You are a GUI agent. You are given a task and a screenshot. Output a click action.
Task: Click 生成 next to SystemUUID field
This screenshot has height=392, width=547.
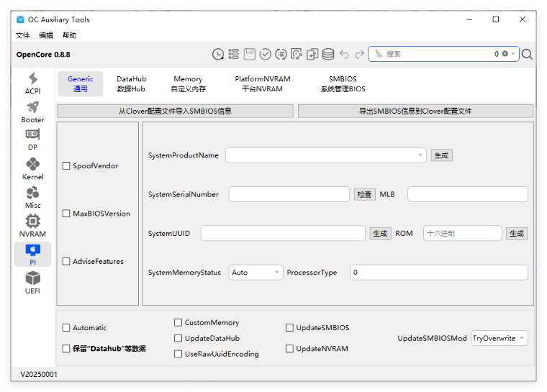point(380,233)
